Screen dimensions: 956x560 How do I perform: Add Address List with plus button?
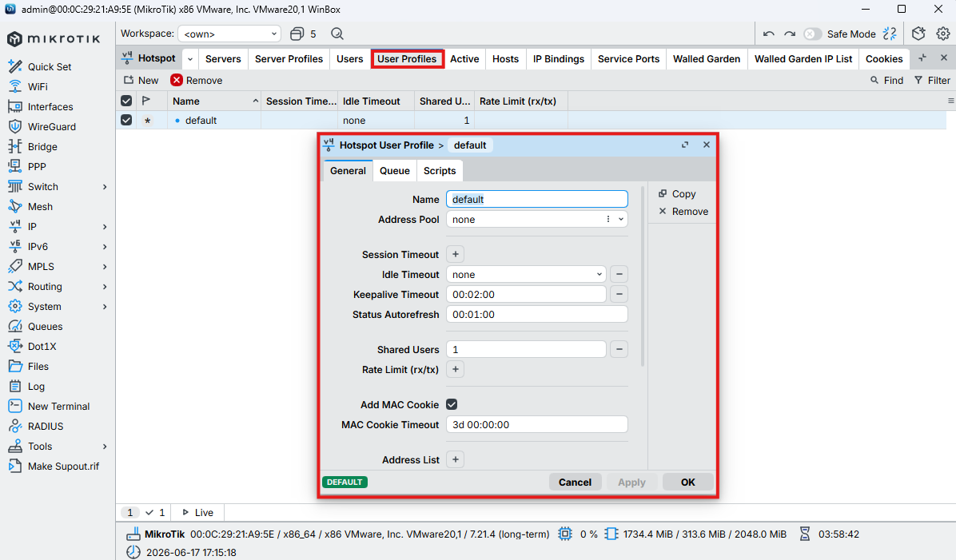click(x=456, y=459)
